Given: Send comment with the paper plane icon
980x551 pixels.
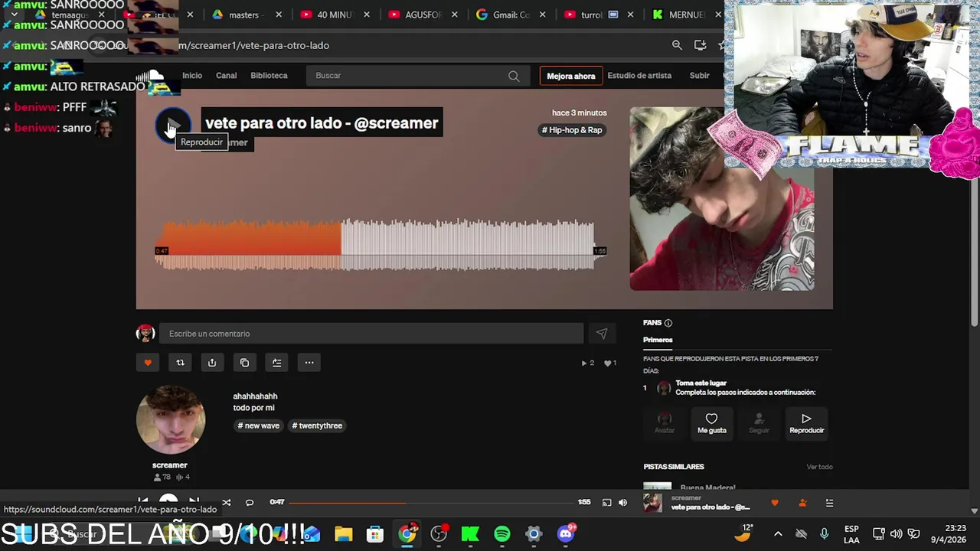Looking at the screenshot, I should tap(601, 334).
